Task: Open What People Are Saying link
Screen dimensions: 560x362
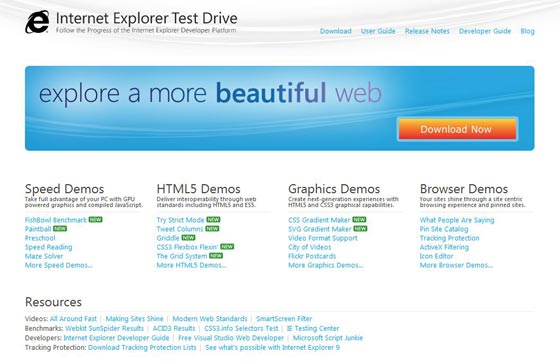Action: [x=457, y=220]
